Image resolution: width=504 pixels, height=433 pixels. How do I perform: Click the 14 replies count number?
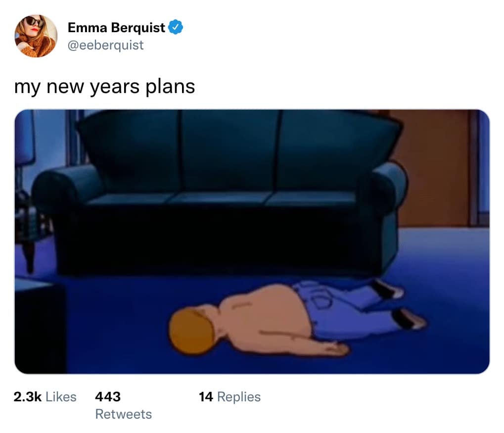tap(206, 397)
